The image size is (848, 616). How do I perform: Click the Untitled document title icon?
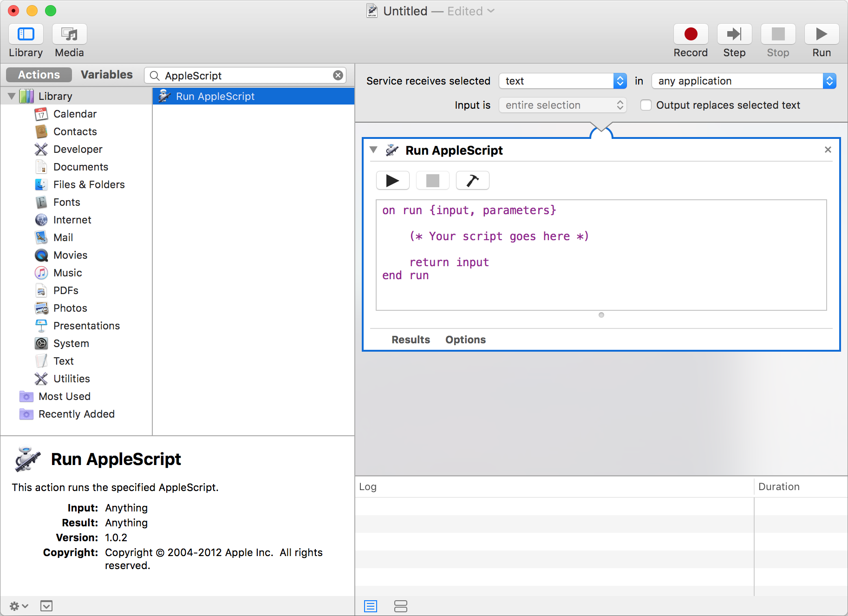tap(372, 11)
